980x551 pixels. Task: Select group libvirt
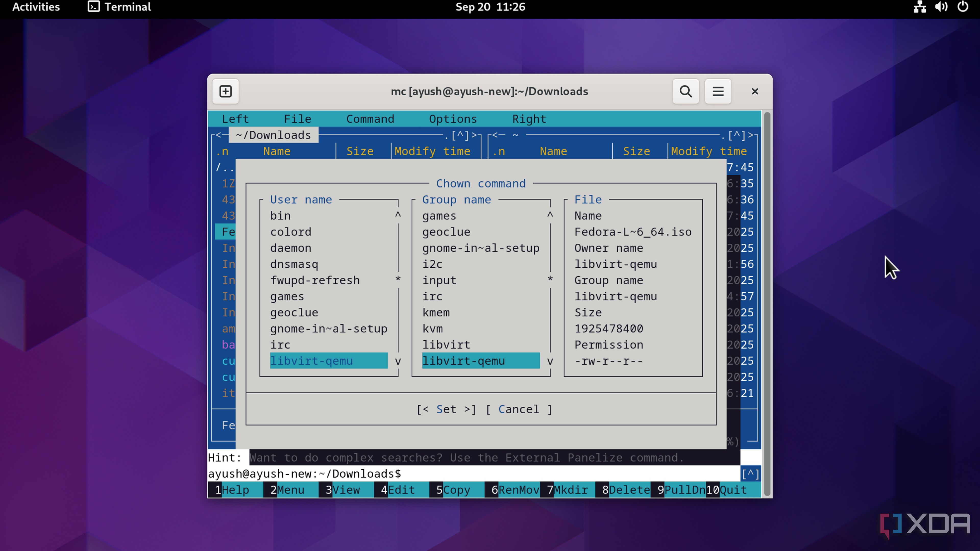click(x=481, y=345)
